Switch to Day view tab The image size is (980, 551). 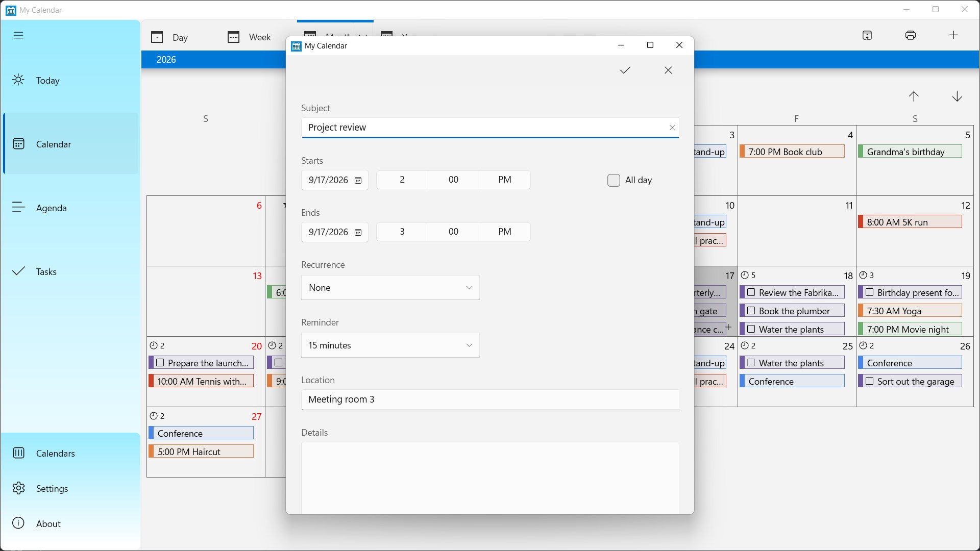tap(169, 37)
